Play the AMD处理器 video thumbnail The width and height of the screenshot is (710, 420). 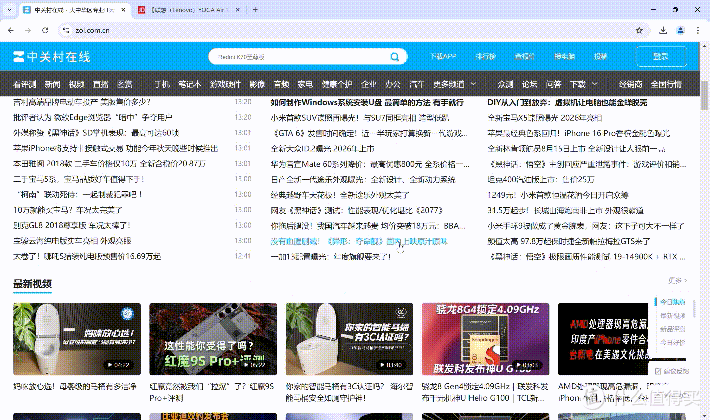pos(604,339)
